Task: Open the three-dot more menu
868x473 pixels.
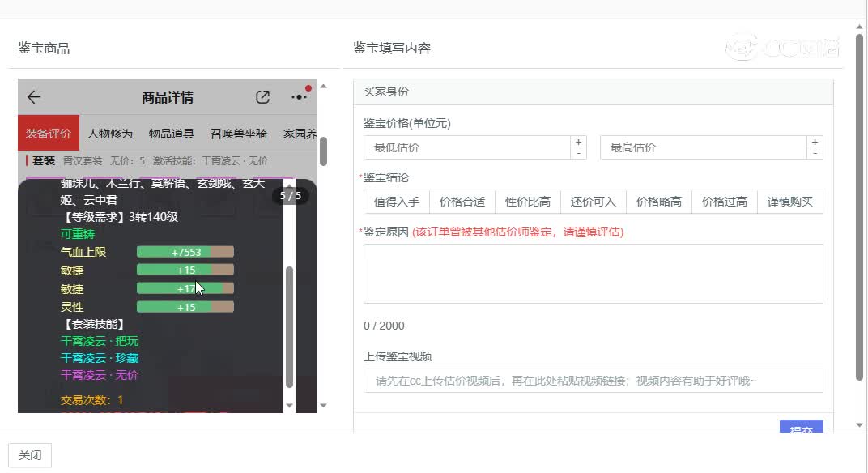Action: pos(299,97)
